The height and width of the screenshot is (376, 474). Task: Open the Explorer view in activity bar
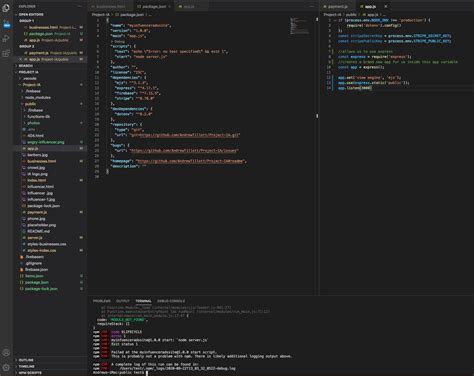point(6,8)
